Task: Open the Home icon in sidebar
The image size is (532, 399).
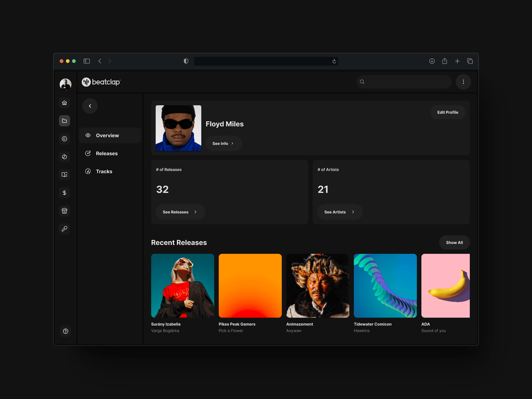Action: click(x=65, y=103)
